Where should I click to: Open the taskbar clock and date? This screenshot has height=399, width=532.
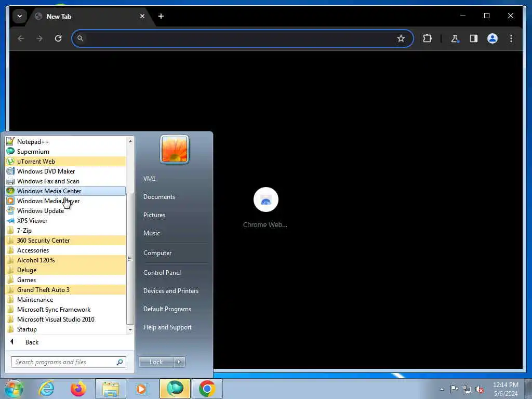tap(506, 389)
